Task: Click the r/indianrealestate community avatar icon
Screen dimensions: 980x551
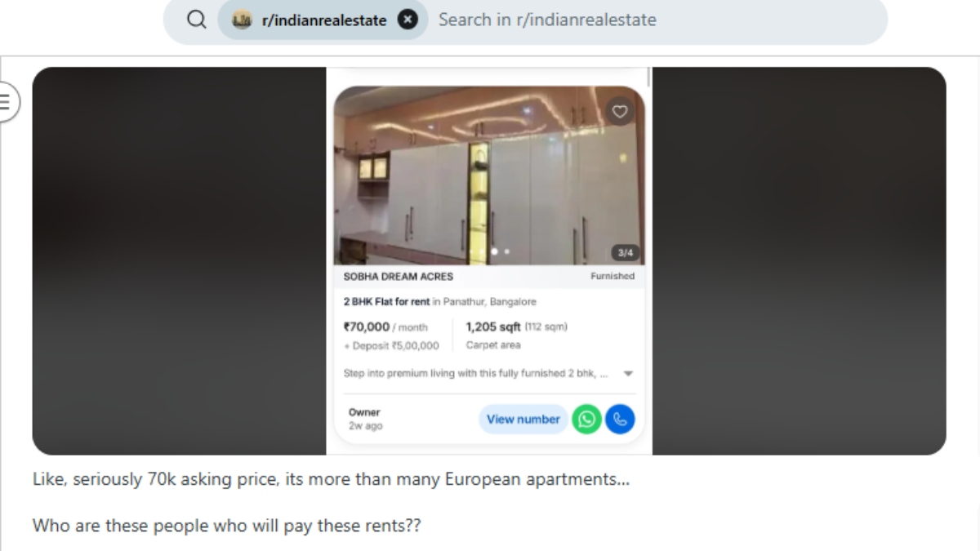Action: pos(242,20)
